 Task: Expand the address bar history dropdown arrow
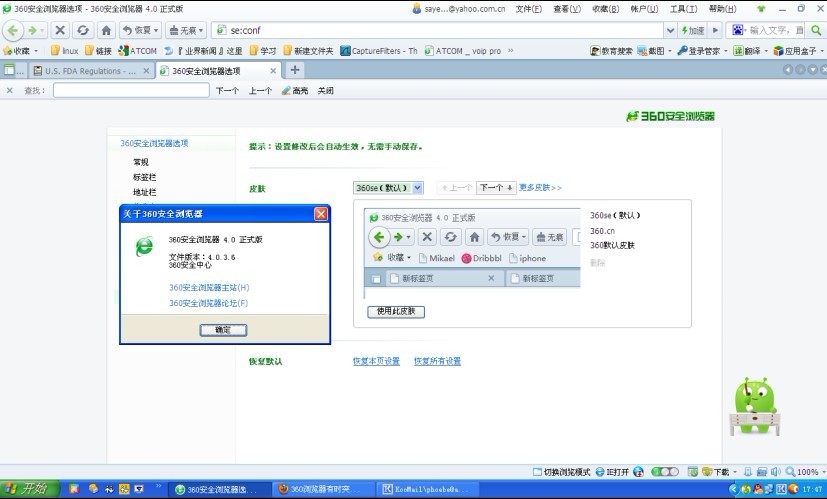(670, 30)
